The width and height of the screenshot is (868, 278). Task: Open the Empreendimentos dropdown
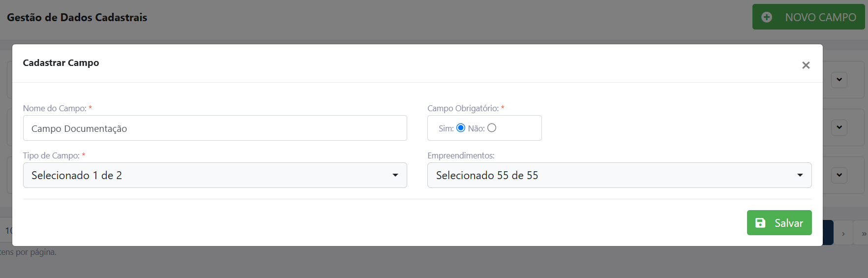click(x=619, y=175)
